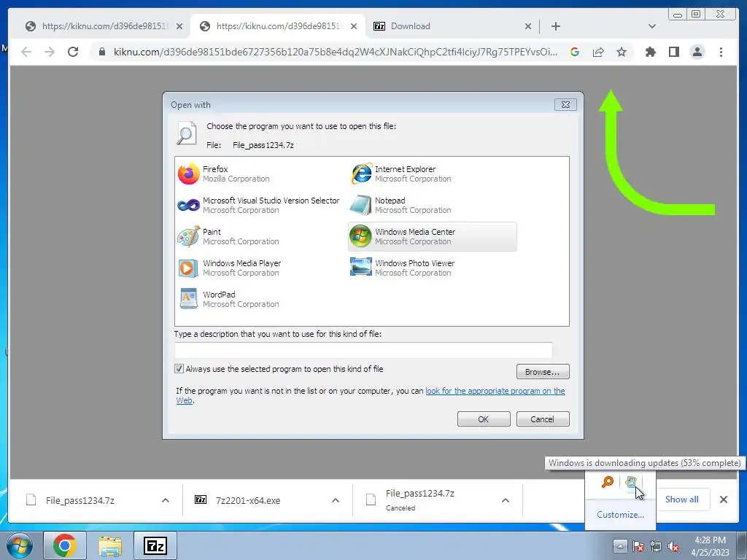Focus the file description text field

[363, 350]
